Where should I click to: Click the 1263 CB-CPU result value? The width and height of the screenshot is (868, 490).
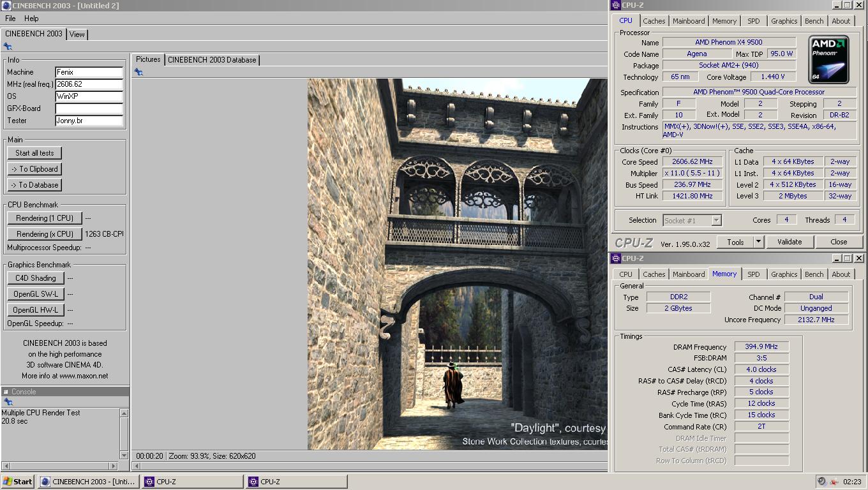click(104, 234)
